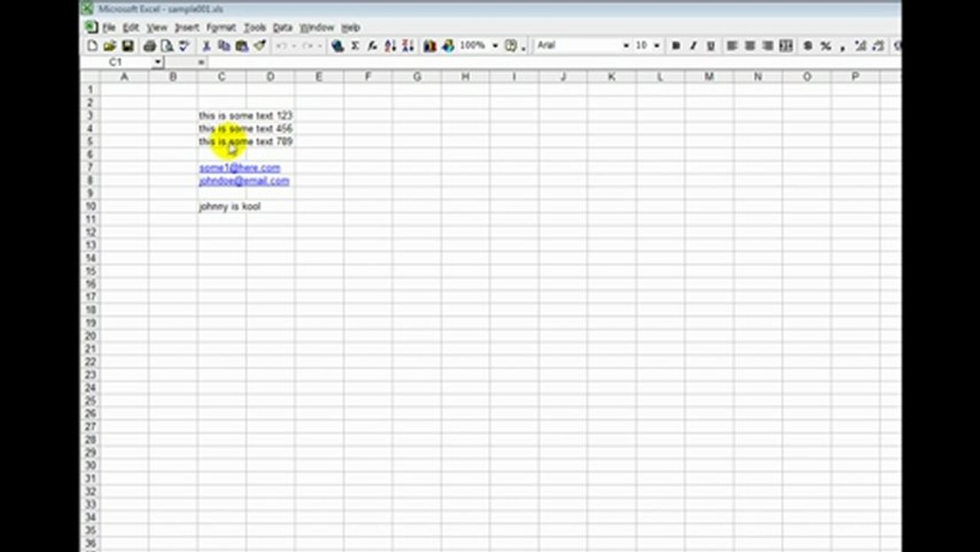
Task: Save the workbook using the floppy disk icon
Action: point(127,46)
